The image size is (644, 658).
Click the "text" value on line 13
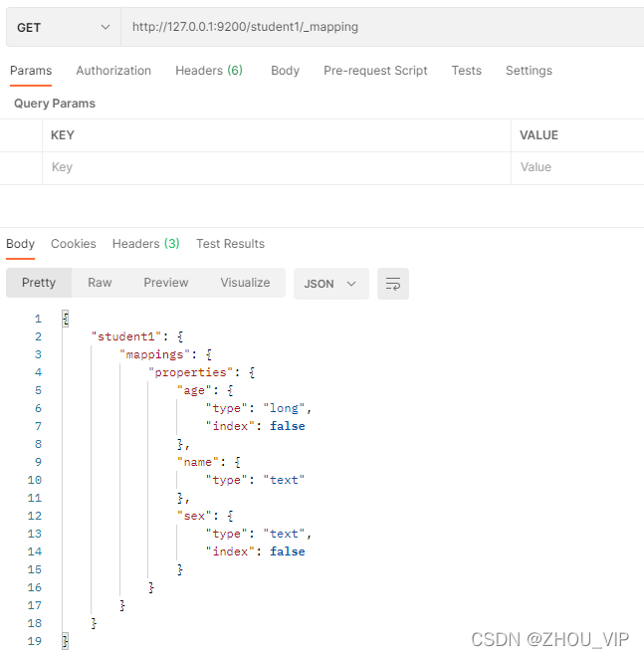tap(284, 534)
